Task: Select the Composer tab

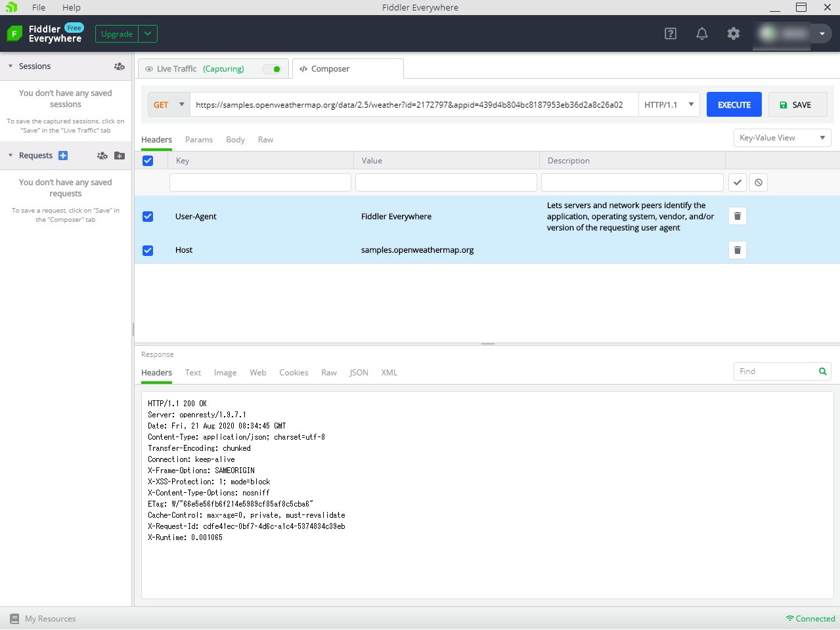Action: pyautogui.click(x=347, y=69)
